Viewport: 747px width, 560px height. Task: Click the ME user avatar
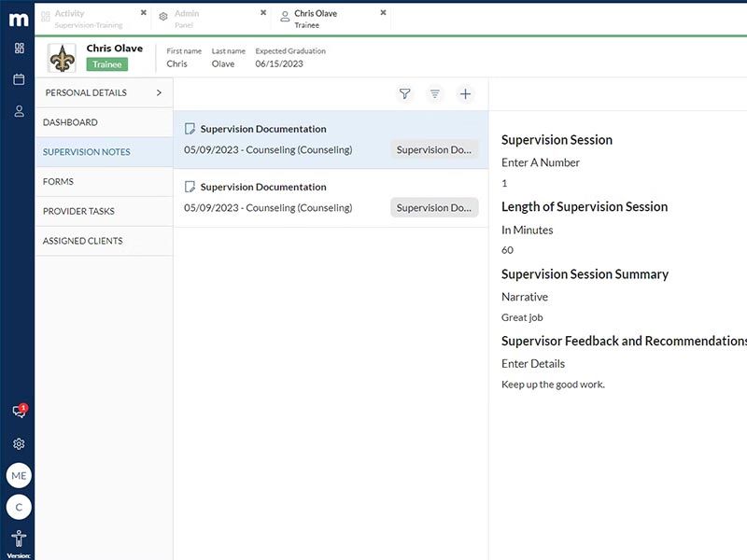click(19, 475)
